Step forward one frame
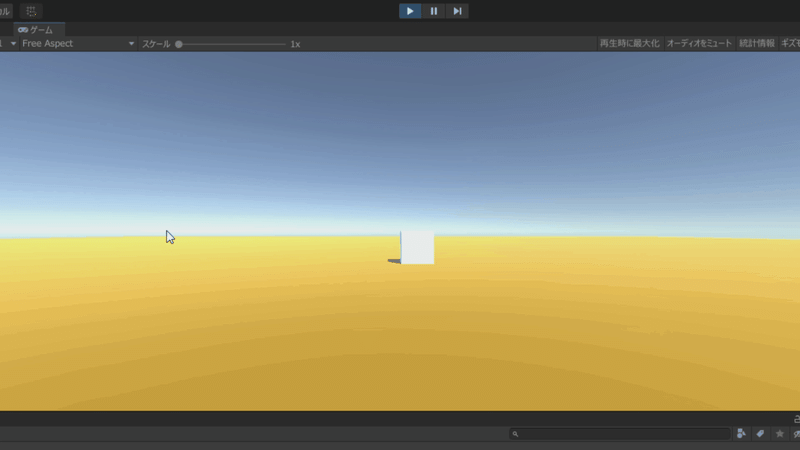Screen dimensions: 800x450 tap(457, 11)
